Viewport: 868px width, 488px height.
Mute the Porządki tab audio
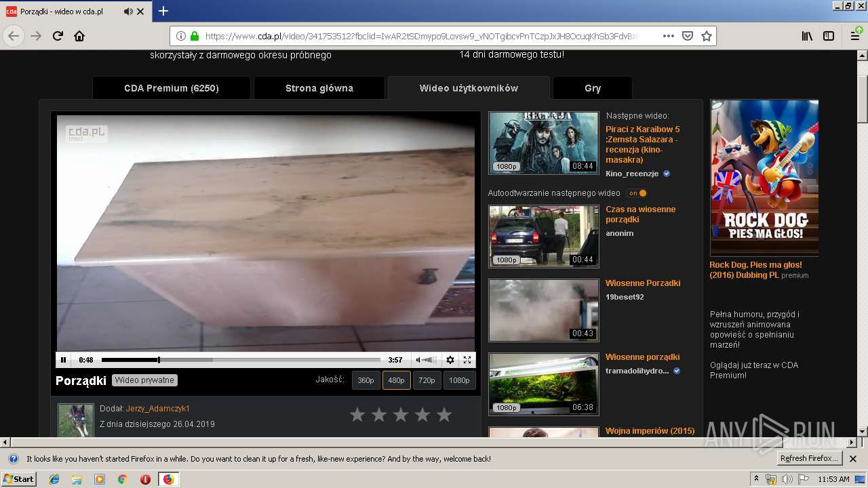pyautogui.click(x=129, y=12)
